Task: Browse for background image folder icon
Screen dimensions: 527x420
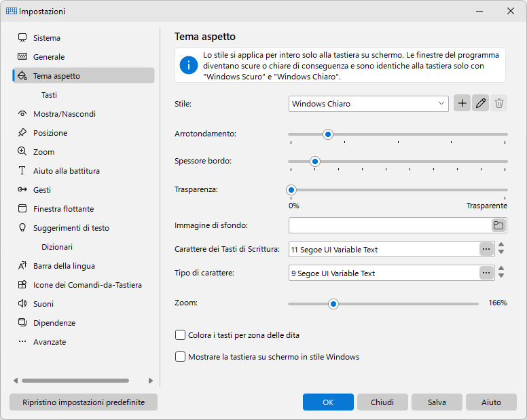Action: (x=498, y=225)
